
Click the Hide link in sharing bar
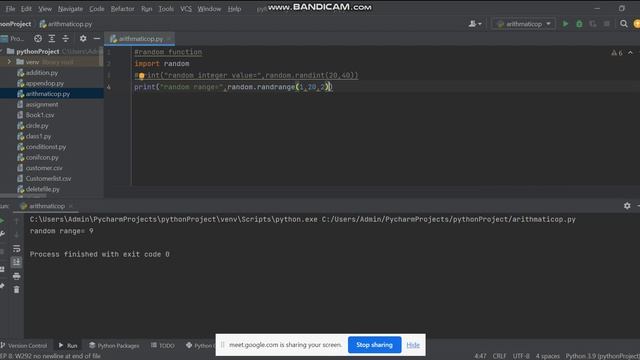tap(413, 345)
